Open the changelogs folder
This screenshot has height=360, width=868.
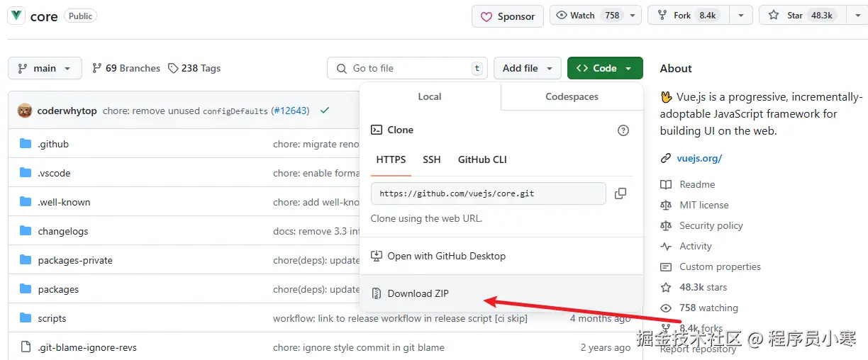(63, 231)
